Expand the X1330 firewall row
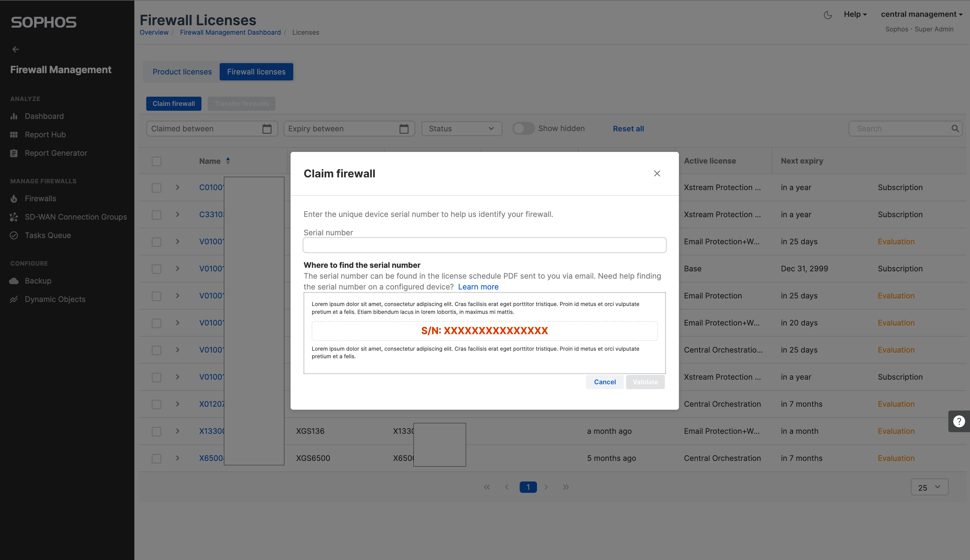Viewport: 970px width, 560px height. [178, 431]
